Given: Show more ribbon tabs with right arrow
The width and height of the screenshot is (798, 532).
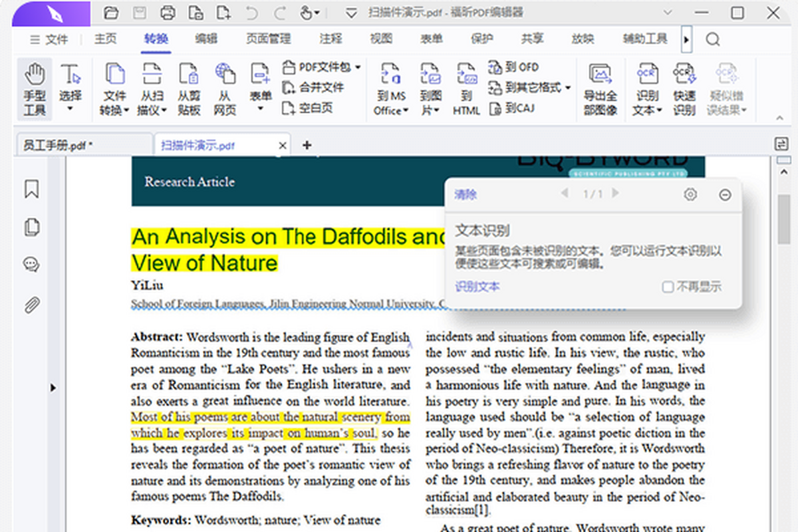Looking at the screenshot, I should pyautogui.click(x=686, y=39).
